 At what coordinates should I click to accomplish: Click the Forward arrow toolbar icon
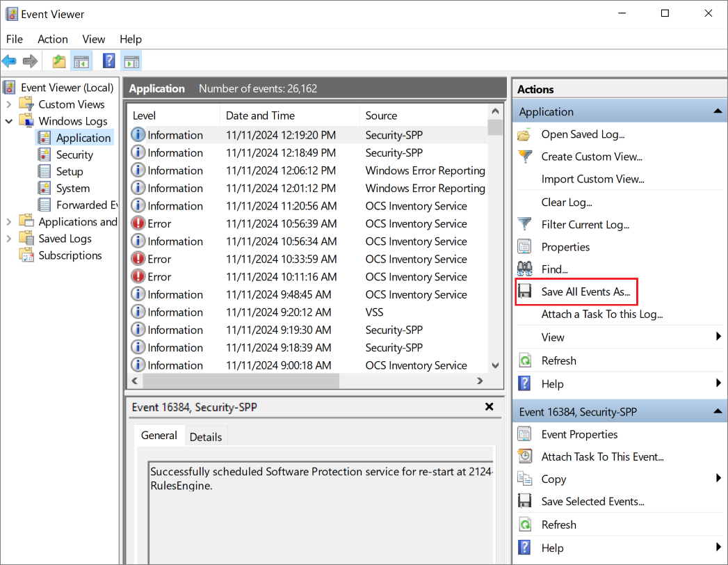[x=30, y=61]
